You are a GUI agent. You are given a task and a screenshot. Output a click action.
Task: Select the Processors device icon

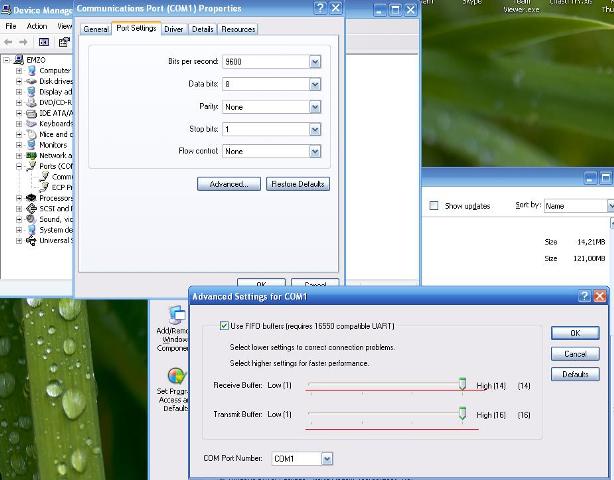pyautogui.click(x=32, y=198)
